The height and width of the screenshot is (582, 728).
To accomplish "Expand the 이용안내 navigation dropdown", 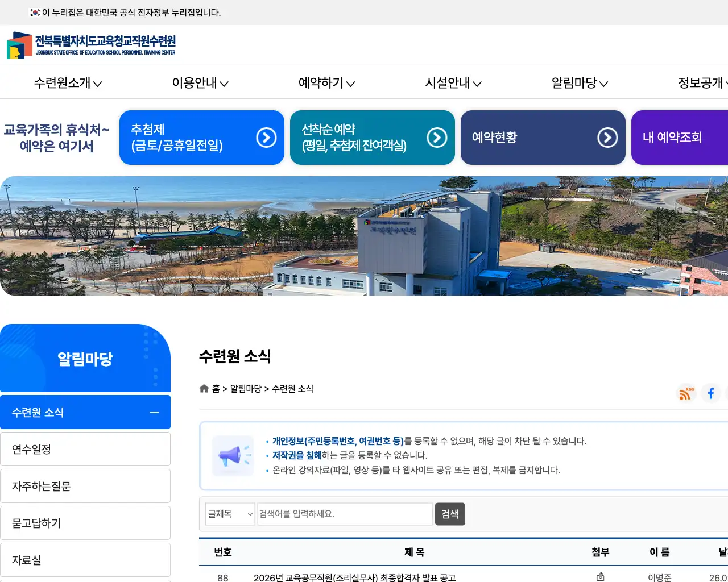I will tap(200, 83).
